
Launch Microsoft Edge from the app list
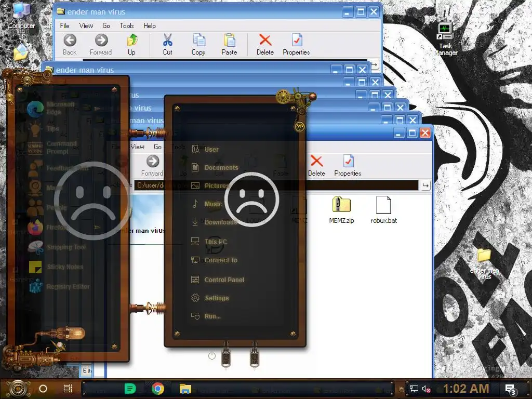[51, 108]
